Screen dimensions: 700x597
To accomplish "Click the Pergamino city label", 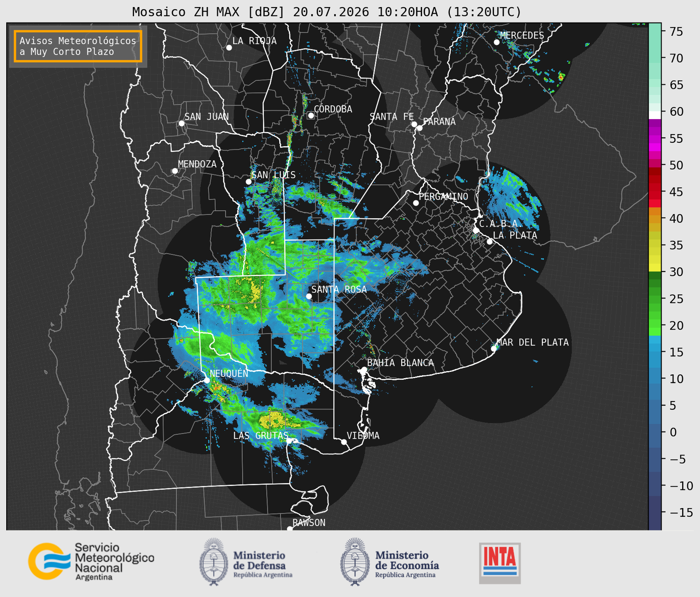I will (444, 196).
